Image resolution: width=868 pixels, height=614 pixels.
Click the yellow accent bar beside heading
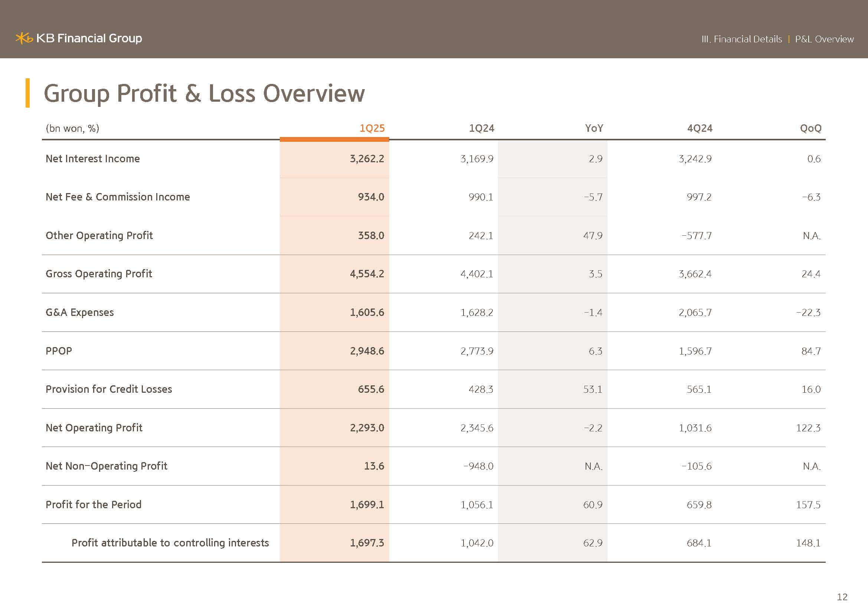[x=27, y=93]
